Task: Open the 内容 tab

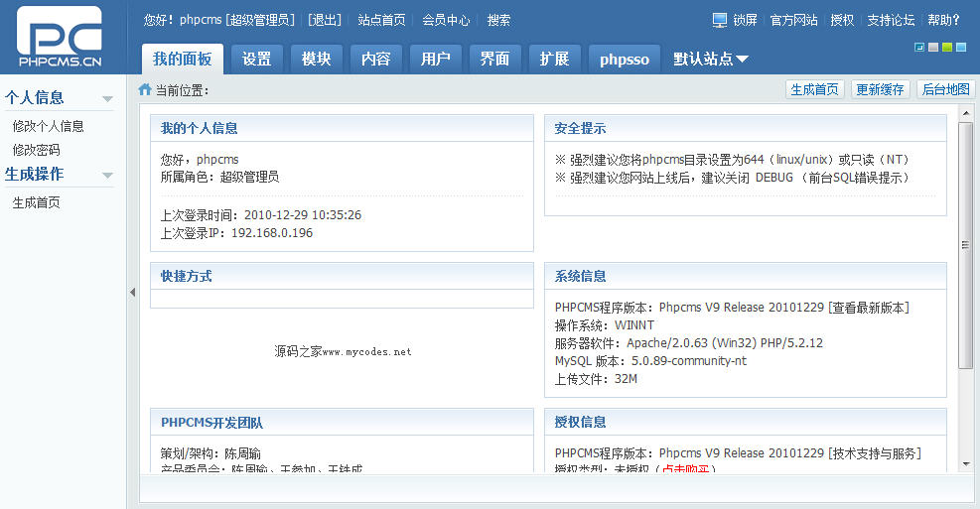Action: click(375, 59)
